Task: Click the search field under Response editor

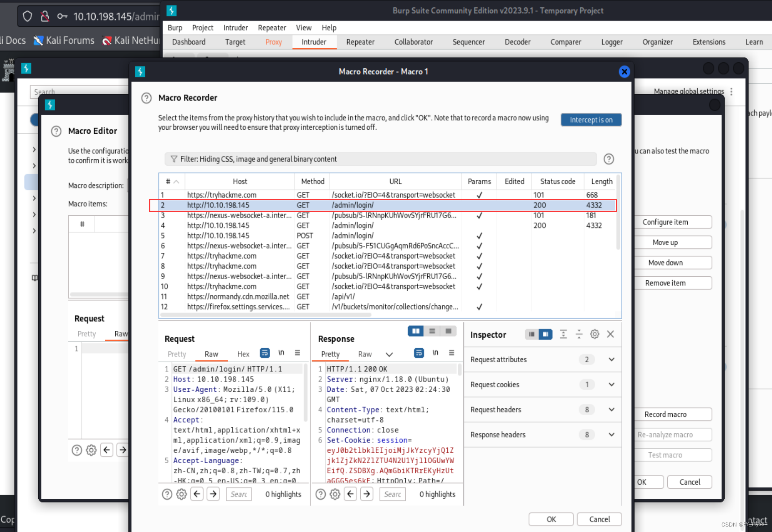Action: pyautogui.click(x=393, y=494)
